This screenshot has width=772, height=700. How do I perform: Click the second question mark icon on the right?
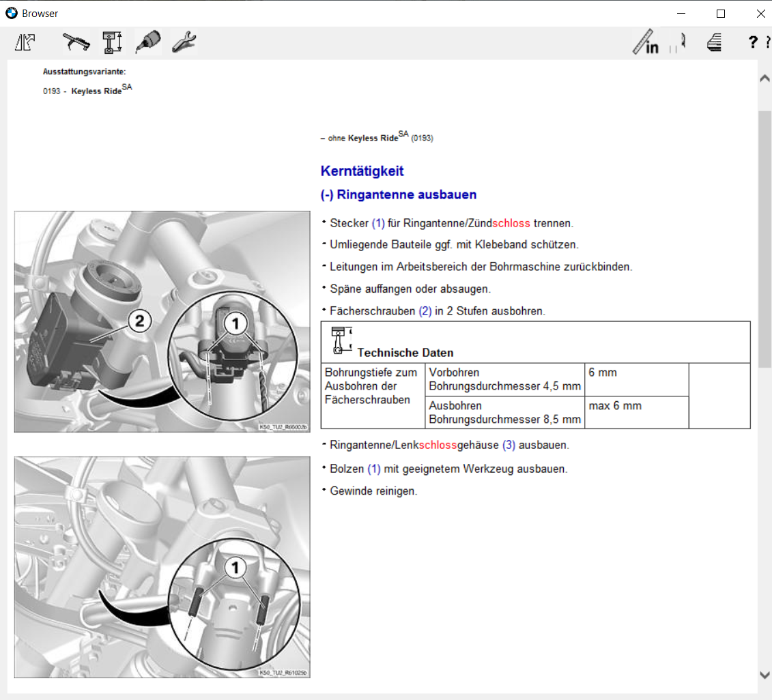[767, 42]
